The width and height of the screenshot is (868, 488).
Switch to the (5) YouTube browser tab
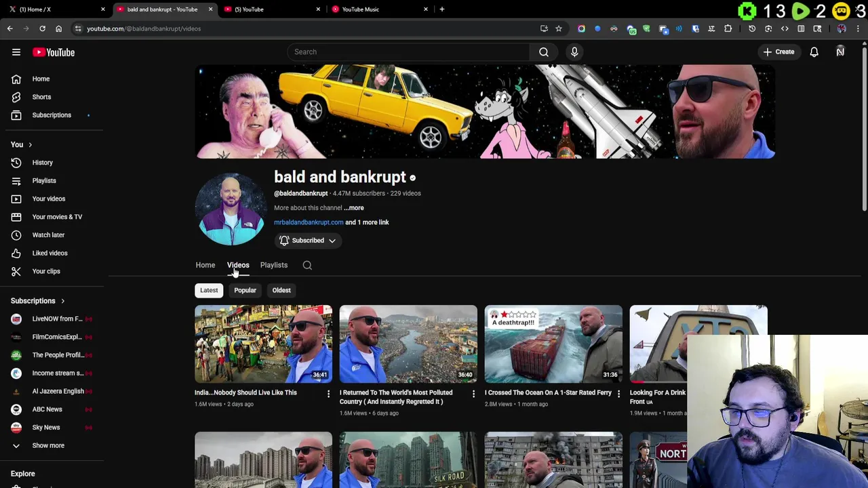(271, 9)
